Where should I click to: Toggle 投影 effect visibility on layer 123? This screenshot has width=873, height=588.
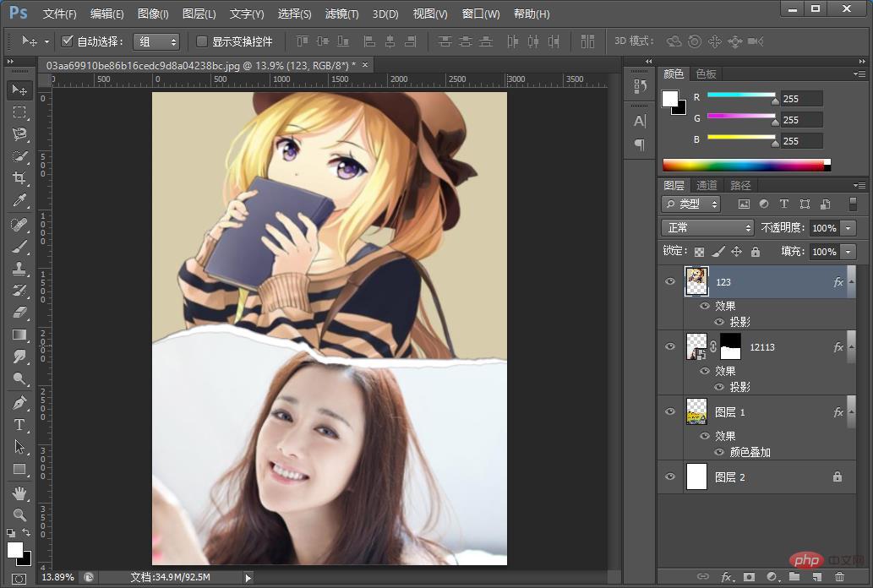coord(719,322)
